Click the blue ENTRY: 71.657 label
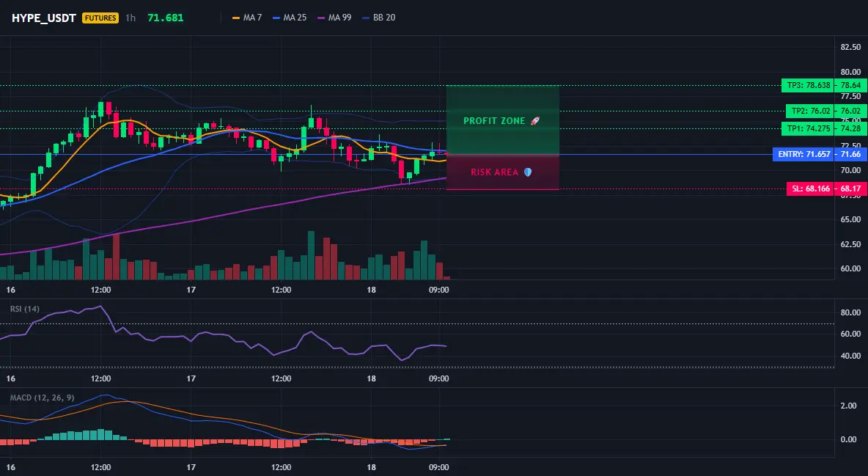This screenshot has height=476, width=868. [804, 154]
